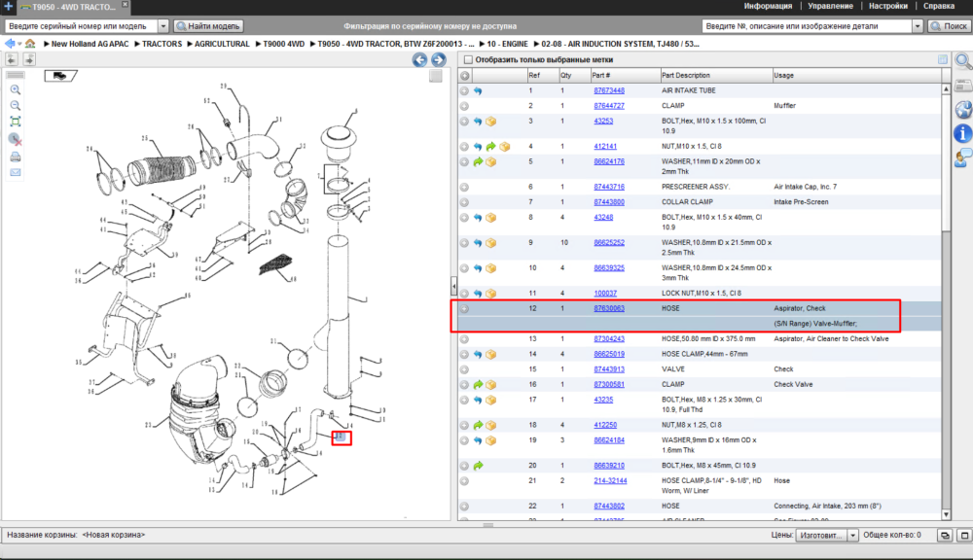Open the printer/document icon in the right sidebar

[x=963, y=86]
